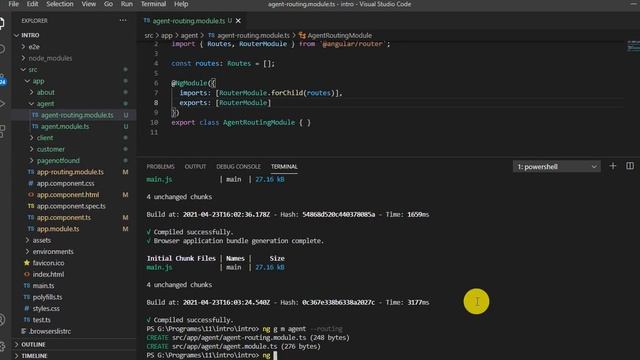This screenshot has width=640, height=360.
Task: Click src in the breadcrumb path
Action: click(x=149, y=36)
